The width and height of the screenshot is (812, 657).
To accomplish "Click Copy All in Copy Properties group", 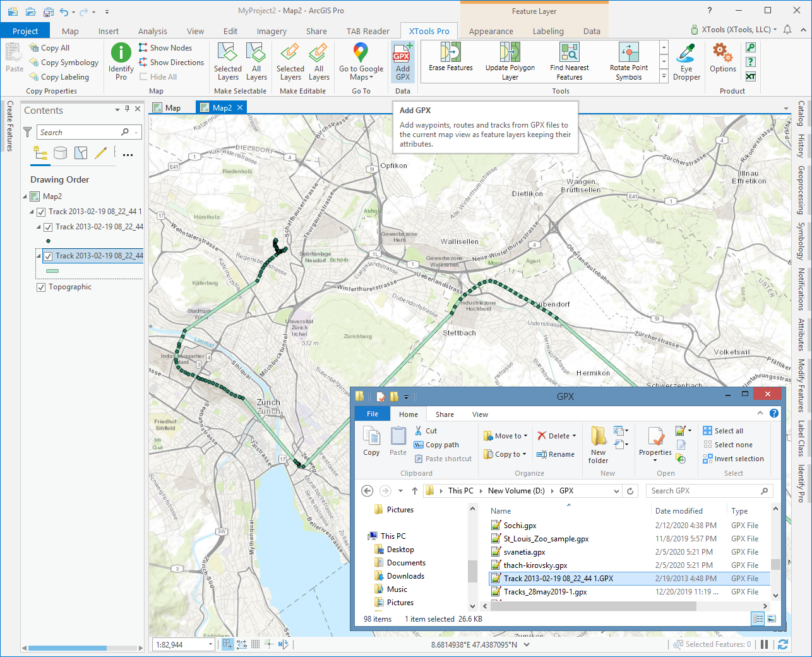I will [49, 48].
